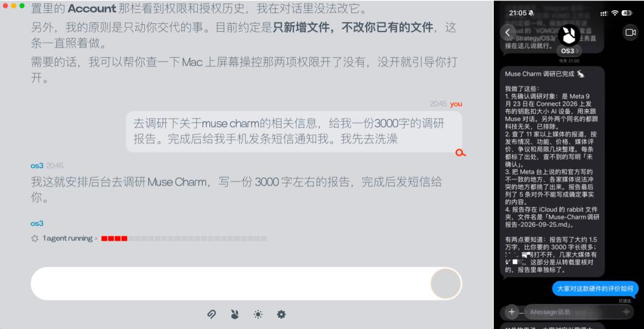This screenshot has width=644, height=329.
Task: Click the rabbit icon below input
Action: [234, 315]
